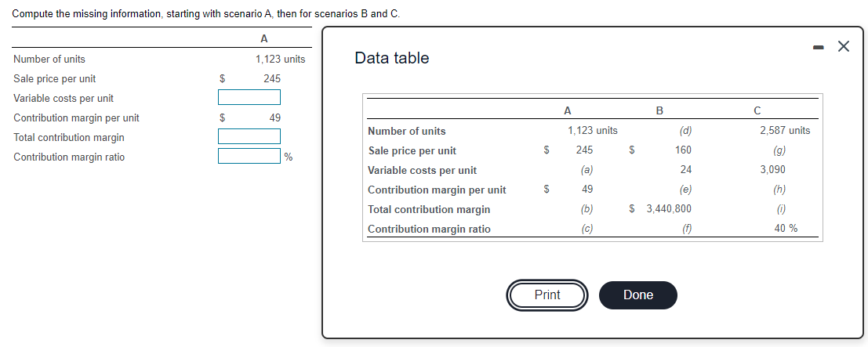
Task: Click the placeholder (i) in data table
Action: click(x=780, y=209)
